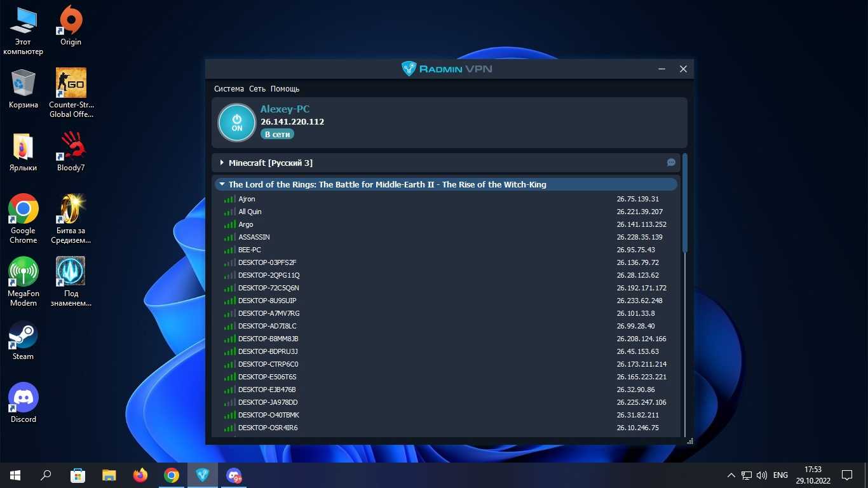Click the signal bars icon beside Ajron
868x488 pixels.
click(229, 199)
